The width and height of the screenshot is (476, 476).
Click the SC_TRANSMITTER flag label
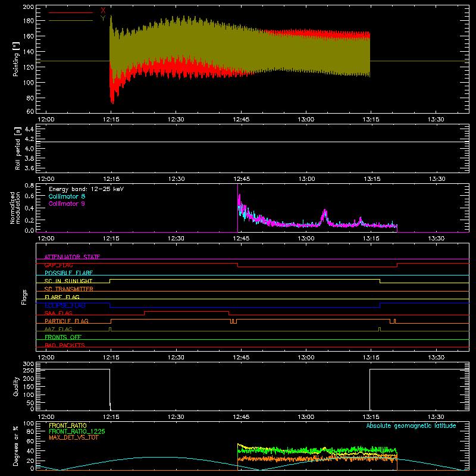(x=69, y=289)
